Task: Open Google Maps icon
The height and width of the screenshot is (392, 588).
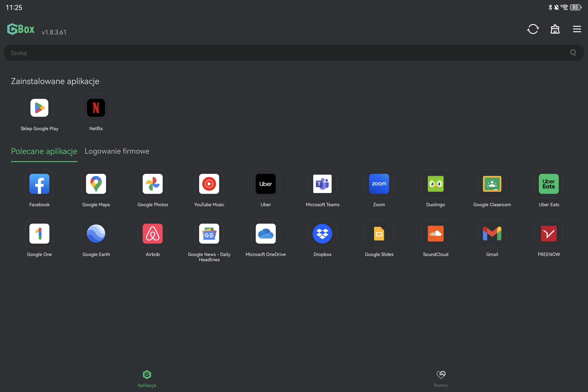Action: (96, 184)
